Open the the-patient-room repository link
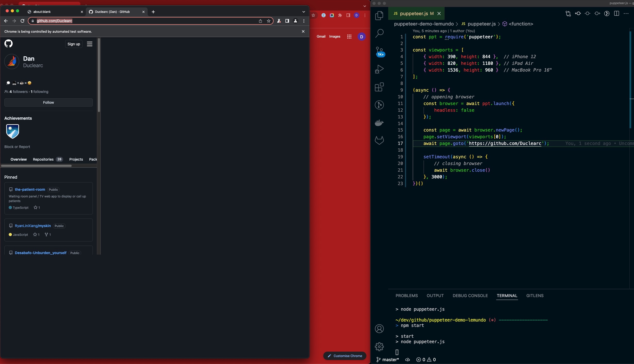Image resolution: width=634 pixels, height=364 pixels. (x=30, y=189)
